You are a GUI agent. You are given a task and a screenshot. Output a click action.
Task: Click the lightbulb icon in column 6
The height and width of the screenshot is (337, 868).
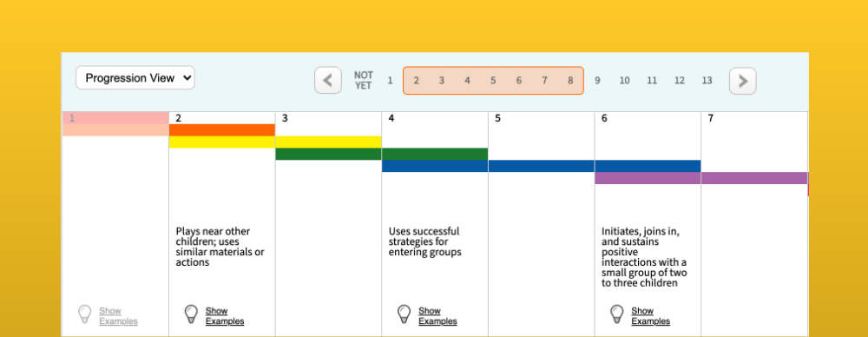[616, 314]
